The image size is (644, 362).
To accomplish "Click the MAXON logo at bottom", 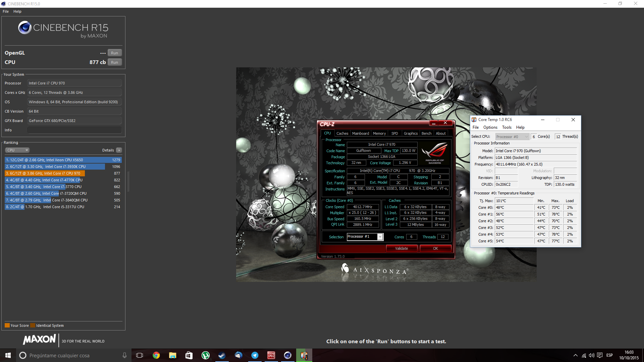I will tap(39, 340).
